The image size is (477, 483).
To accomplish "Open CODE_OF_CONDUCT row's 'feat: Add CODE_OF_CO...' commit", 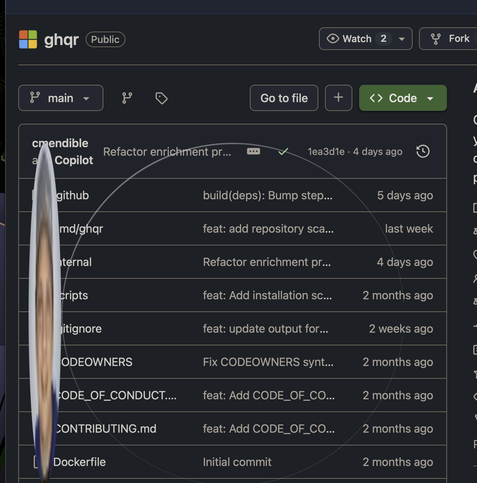I will (x=269, y=396).
